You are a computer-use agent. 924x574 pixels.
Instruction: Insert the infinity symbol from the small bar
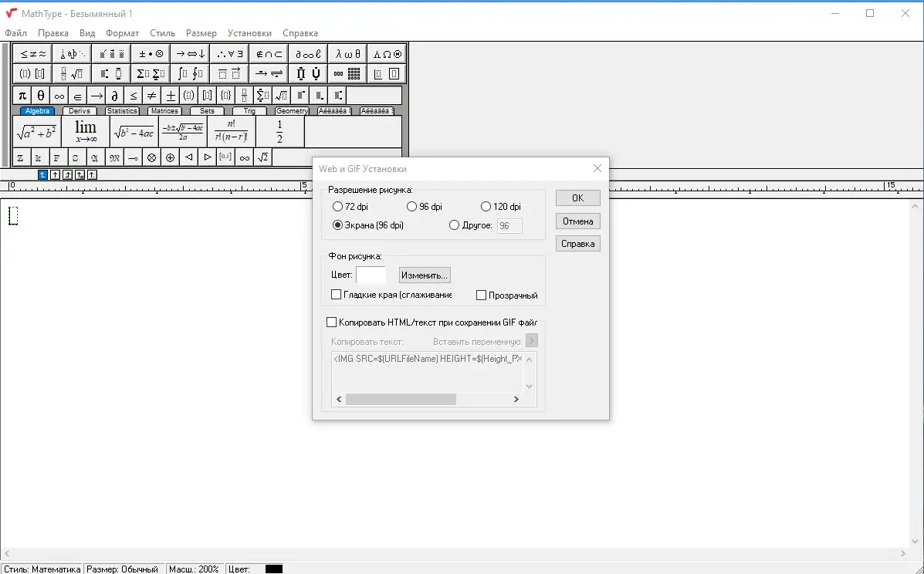coord(59,95)
